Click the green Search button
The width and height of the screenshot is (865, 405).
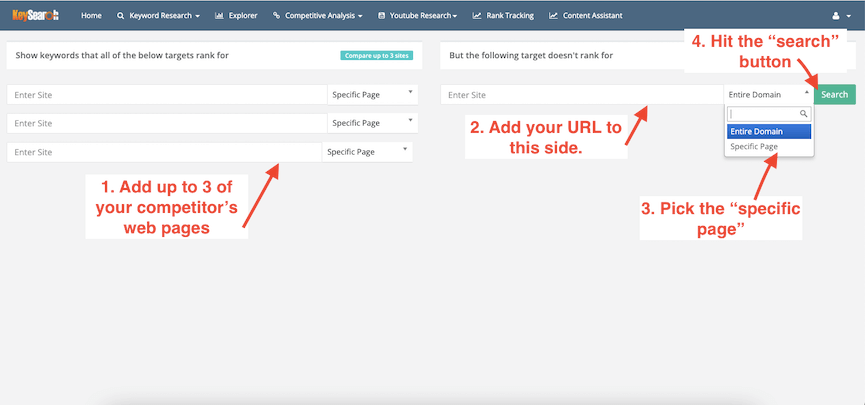click(x=835, y=94)
